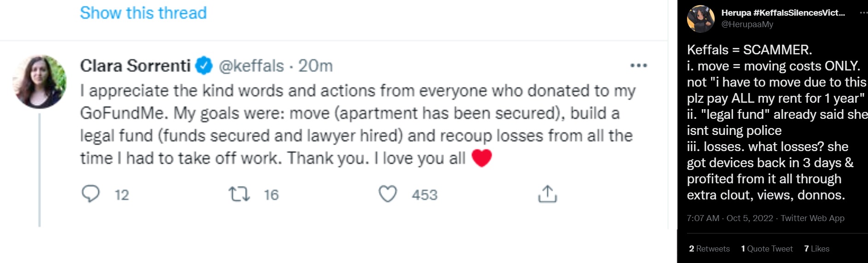868x263 pixels.
Task: Open Herupa's profile avatar
Action: coord(700,19)
